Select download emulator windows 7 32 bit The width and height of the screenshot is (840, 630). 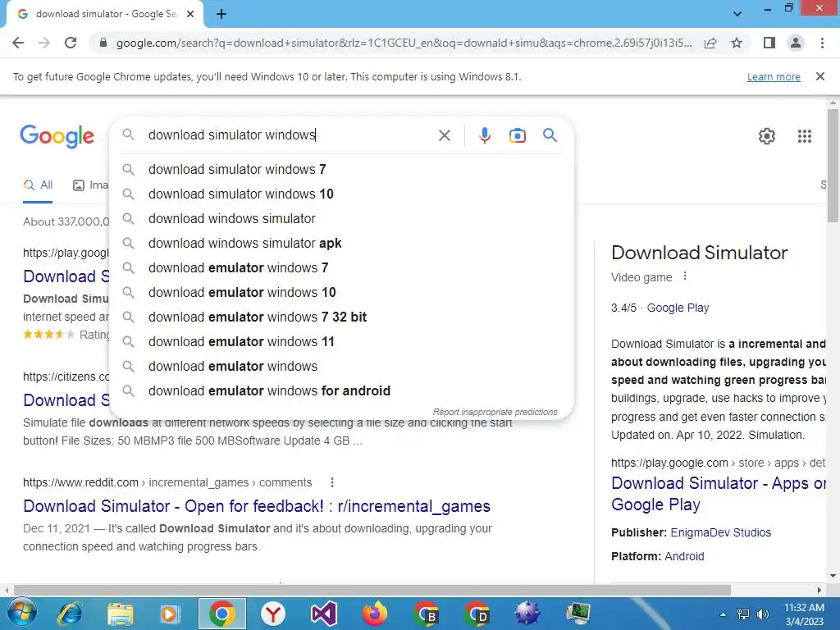pyautogui.click(x=342, y=317)
